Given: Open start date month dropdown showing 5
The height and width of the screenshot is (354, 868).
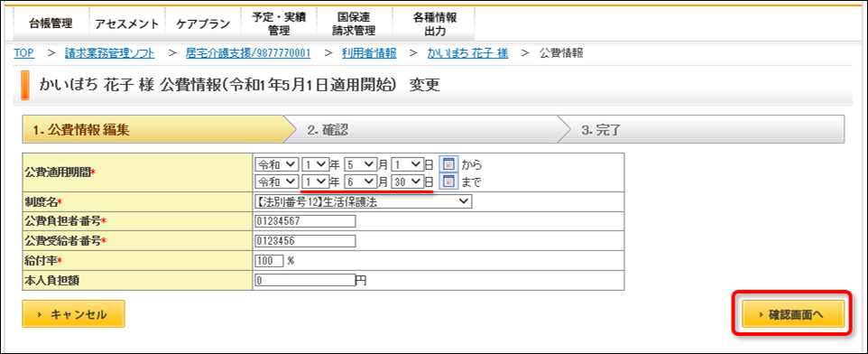Looking at the screenshot, I should 360,164.
